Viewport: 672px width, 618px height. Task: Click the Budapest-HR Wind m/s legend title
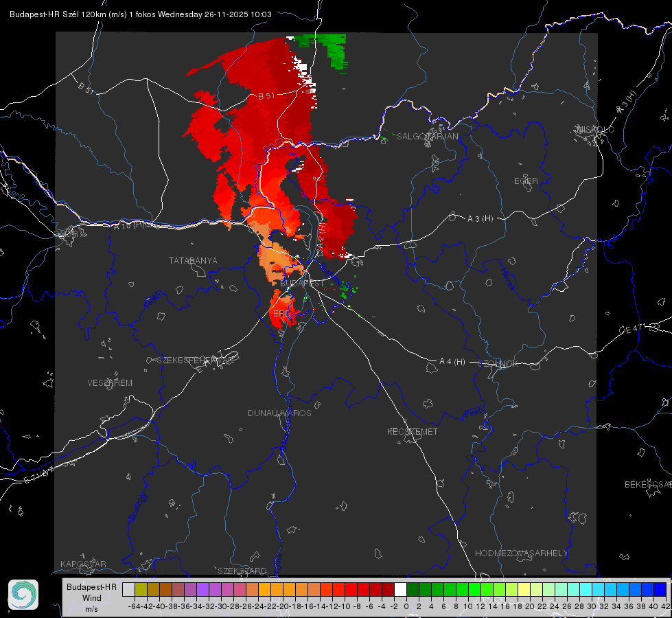tap(92, 597)
